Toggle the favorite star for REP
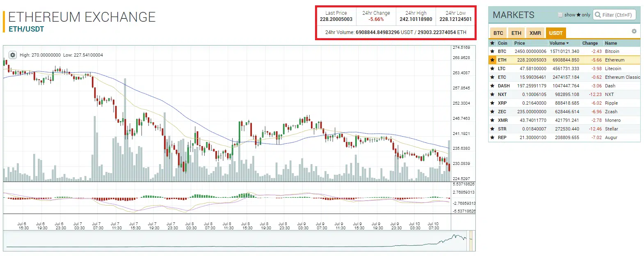Image resolution: width=644 pixels, height=256 pixels. pos(492,137)
